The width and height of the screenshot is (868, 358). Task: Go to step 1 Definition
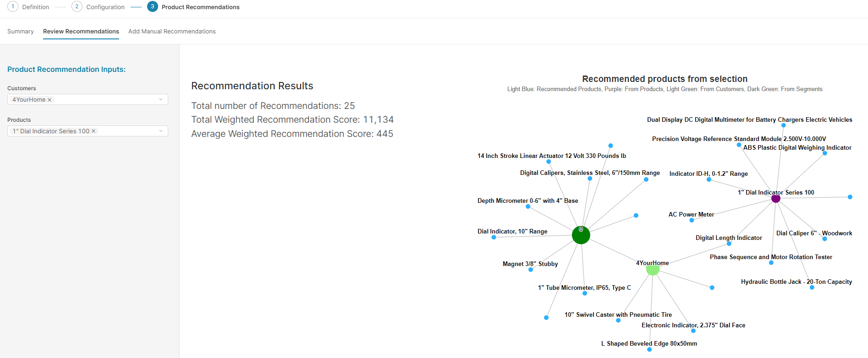pyautogui.click(x=13, y=7)
